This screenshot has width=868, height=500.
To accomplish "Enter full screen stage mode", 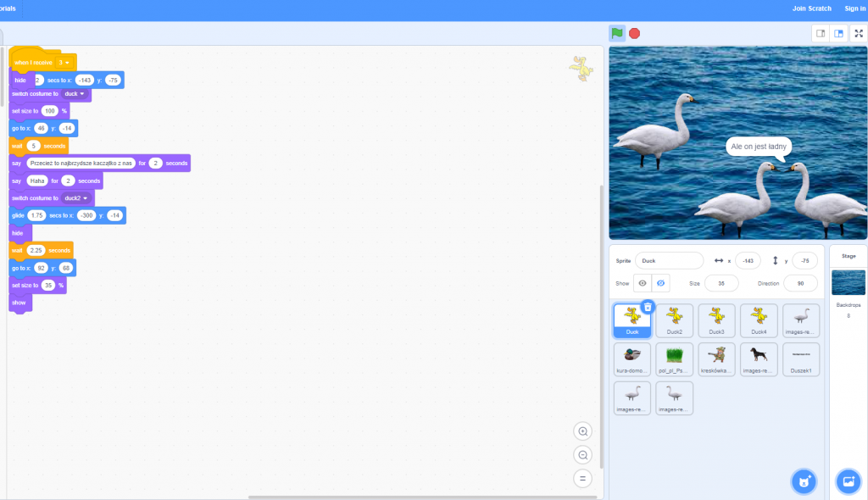I will point(858,33).
